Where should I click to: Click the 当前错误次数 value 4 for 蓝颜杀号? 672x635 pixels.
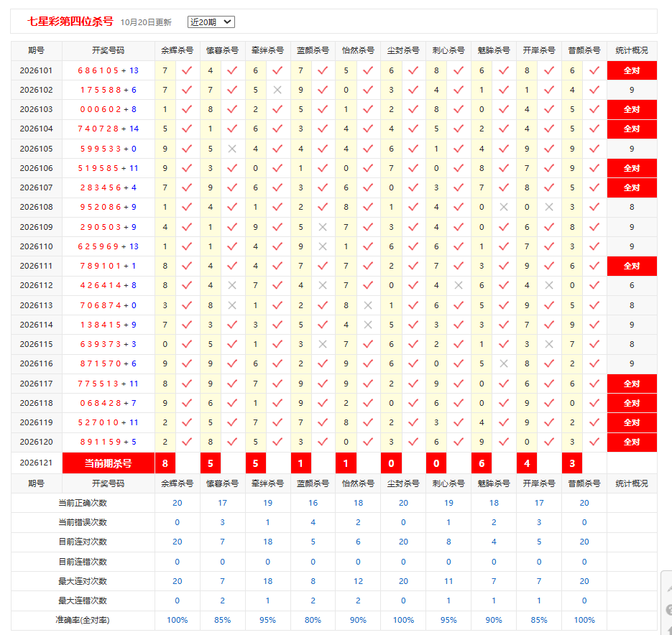coord(313,522)
